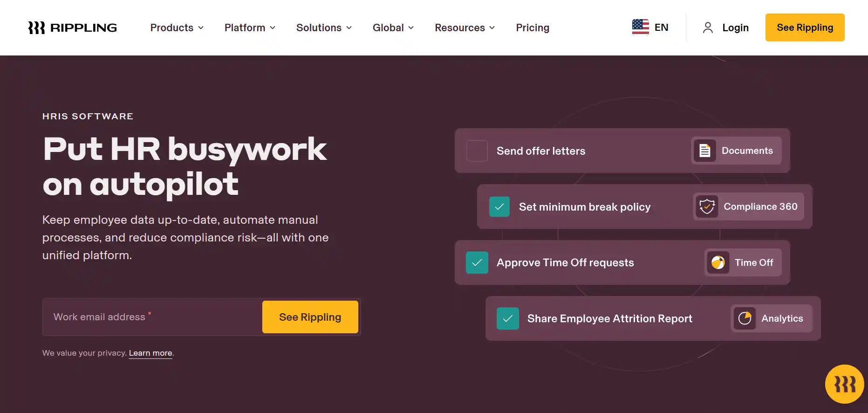Click the Set minimum break policy text
This screenshot has height=413, width=868.
(x=585, y=207)
